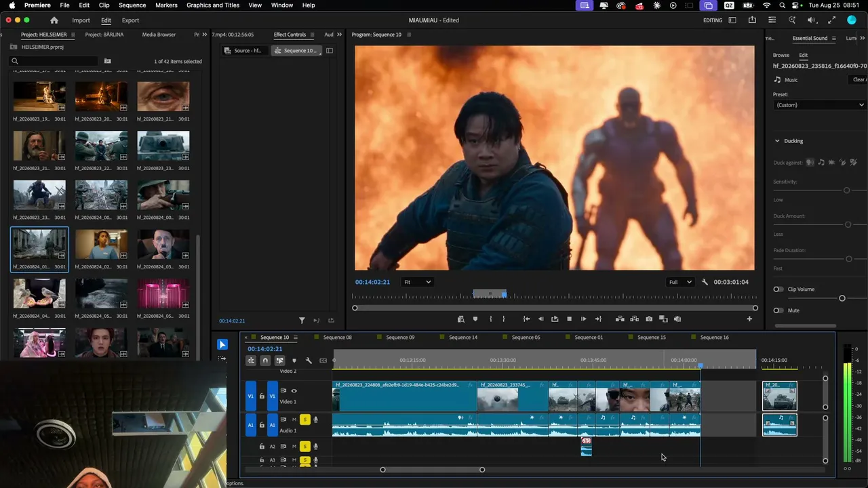
Task: Open the Browse tab in Essential Sound
Action: click(x=781, y=55)
